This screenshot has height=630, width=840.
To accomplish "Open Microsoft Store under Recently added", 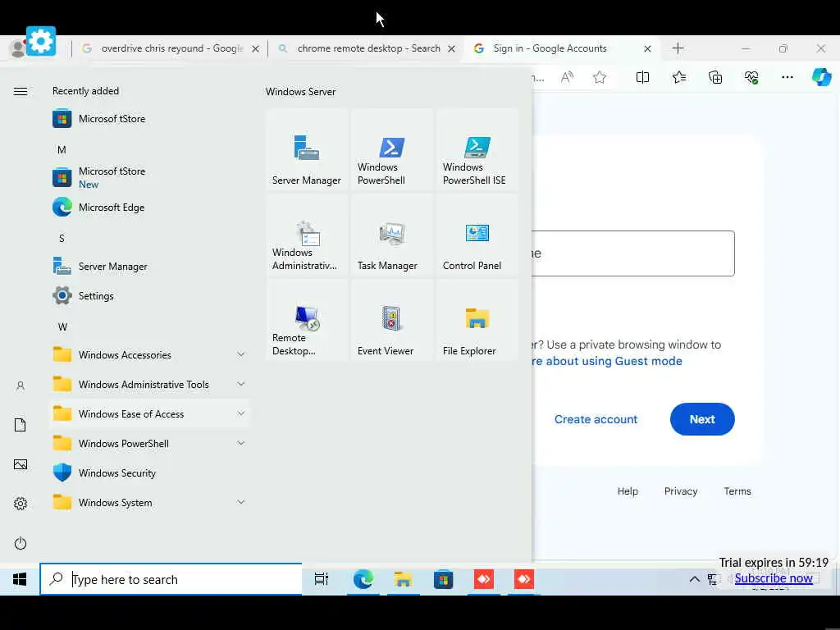I will pos(149,119).
